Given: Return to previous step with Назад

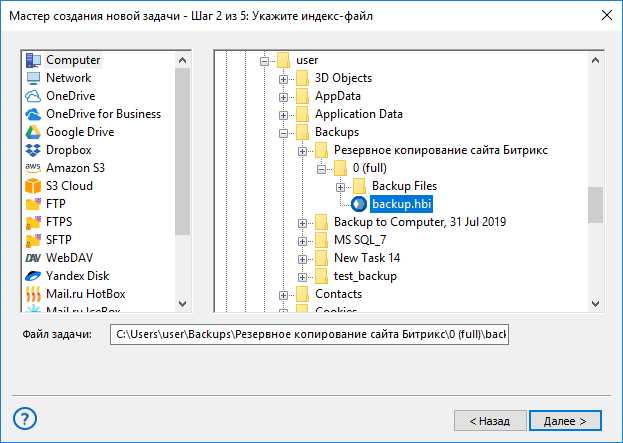Looking at the screenshot, I should point(490,421).
